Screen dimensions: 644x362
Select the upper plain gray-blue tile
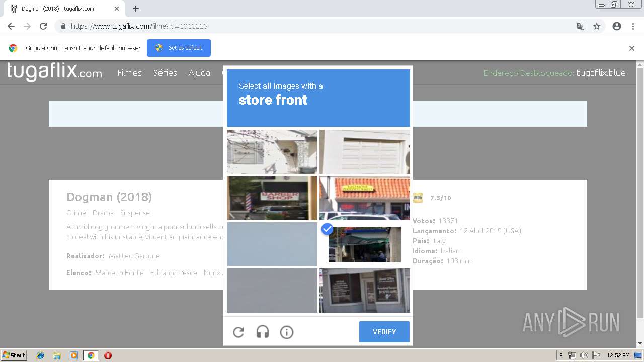click(x=272, y=244)
